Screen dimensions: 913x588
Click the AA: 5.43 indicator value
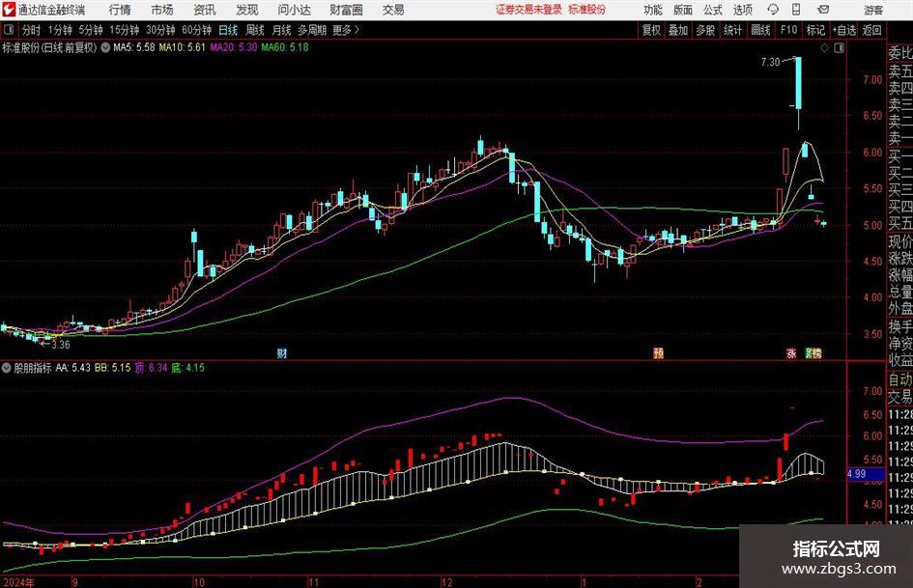pyautogui.click(x=72, y=368)
